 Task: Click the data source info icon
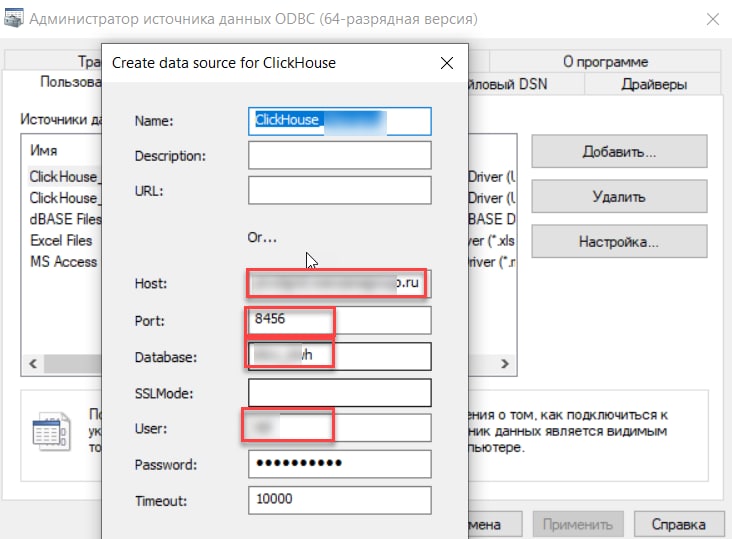51,431
